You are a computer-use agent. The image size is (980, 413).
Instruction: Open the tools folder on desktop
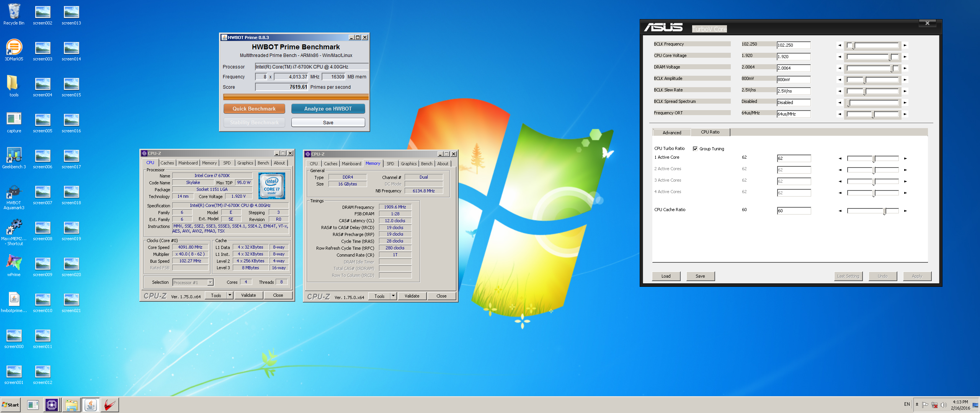[x=14, y=86]
